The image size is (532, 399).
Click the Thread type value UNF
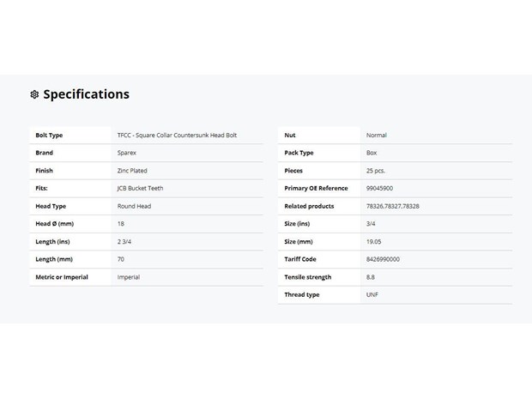[372, 295]
